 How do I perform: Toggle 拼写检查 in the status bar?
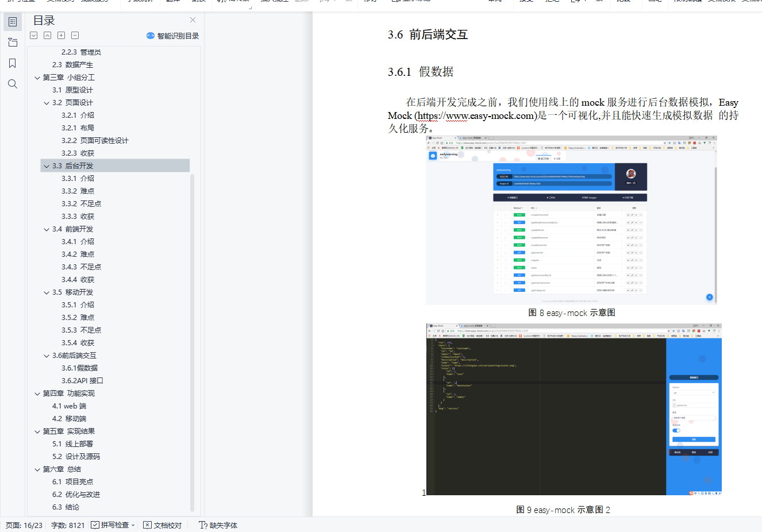[x=110, y=525]
